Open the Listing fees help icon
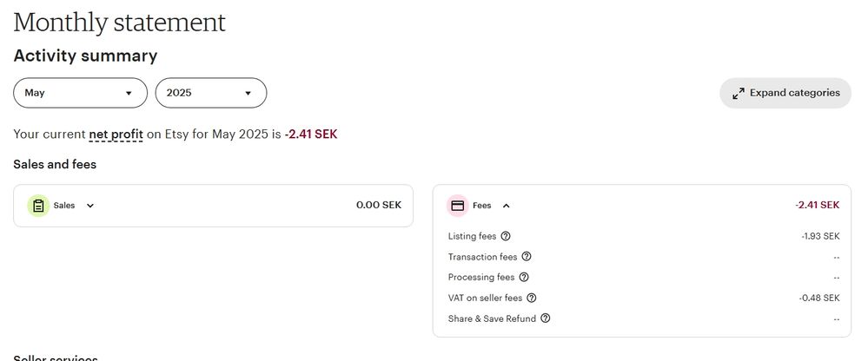868x361 pixels. pyautogui.click(x=506, y=236)
